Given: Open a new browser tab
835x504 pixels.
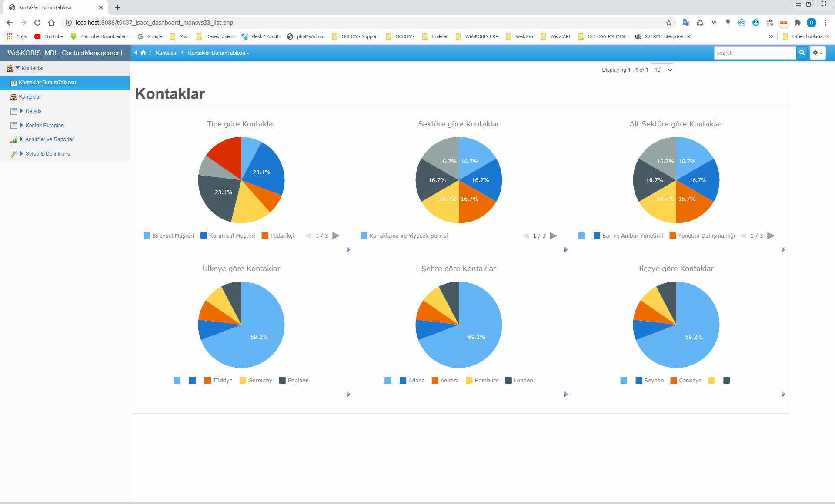Looking at the screenshot, I should coord(117,7).
